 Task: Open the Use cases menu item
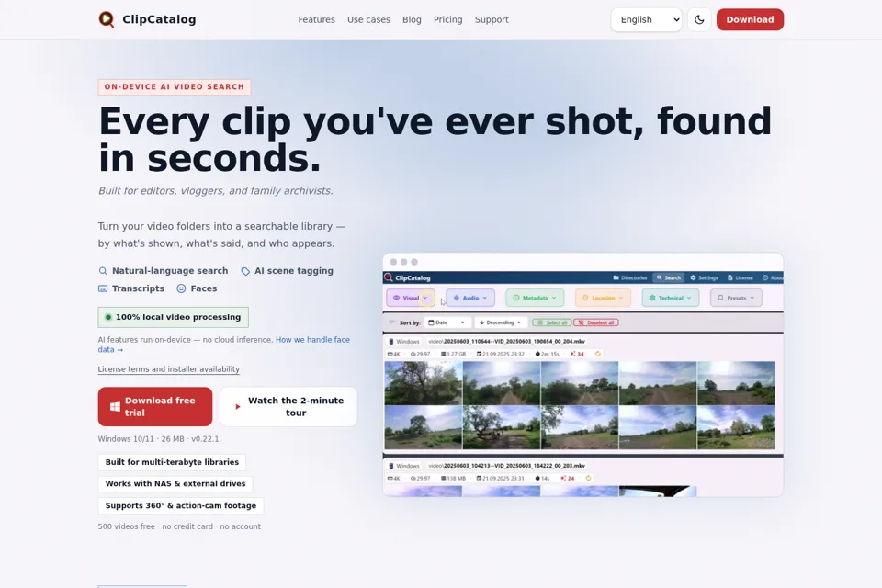[x=368, y=19]
